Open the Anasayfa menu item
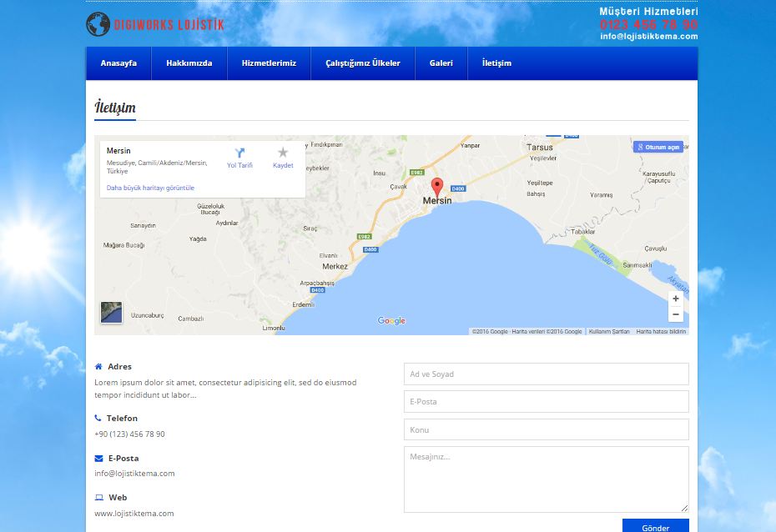 [118, 63]
